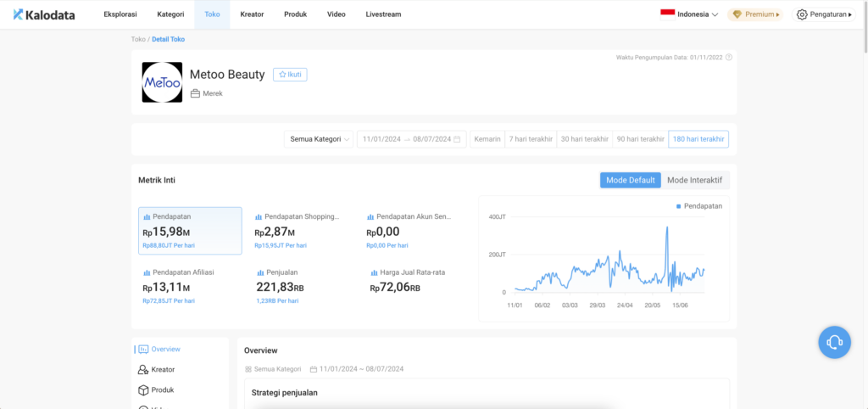
Task: Click the start date 11/01/2024 field
Action: click(381, 139)
